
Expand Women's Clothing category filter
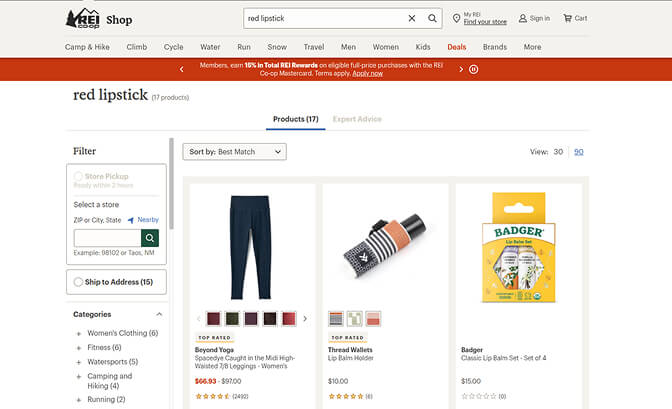pyautogui.click(x=78, y=333)
